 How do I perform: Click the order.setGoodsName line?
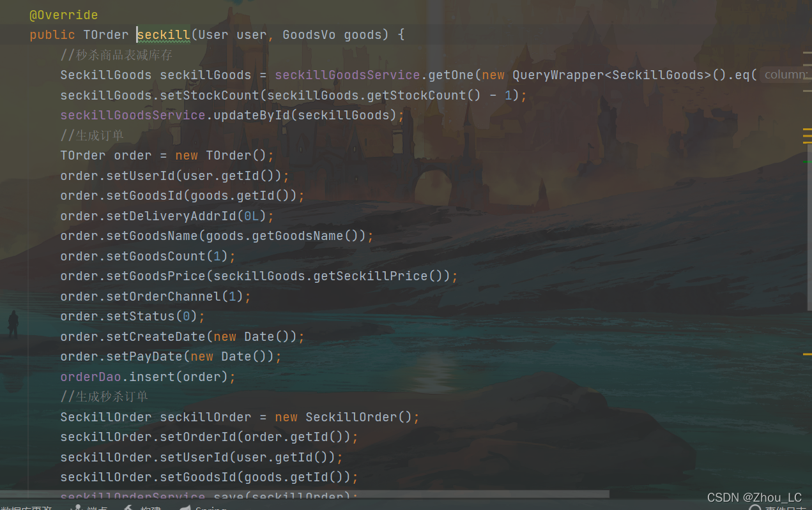pos(217,236)
